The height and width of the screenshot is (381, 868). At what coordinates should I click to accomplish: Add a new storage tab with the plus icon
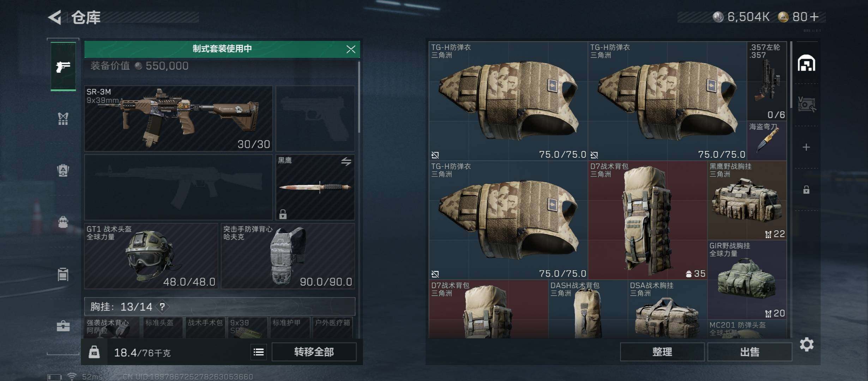(806, 147)
